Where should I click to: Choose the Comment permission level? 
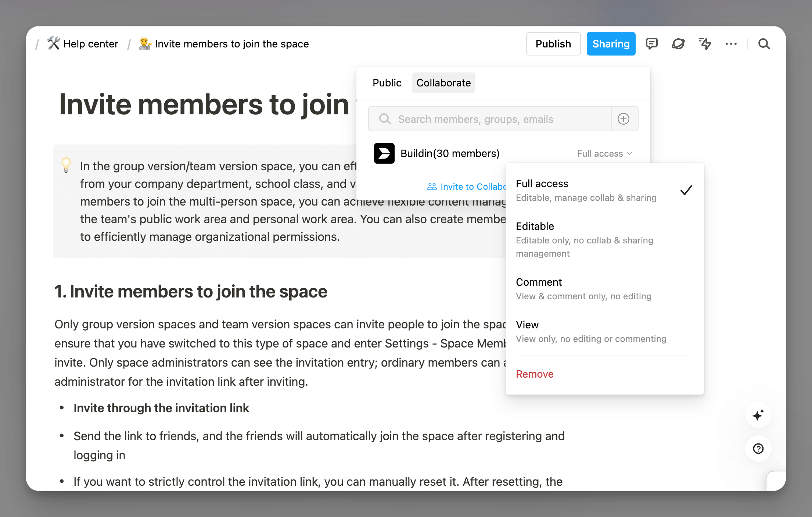pyautogui.click(x=586, y=289)
